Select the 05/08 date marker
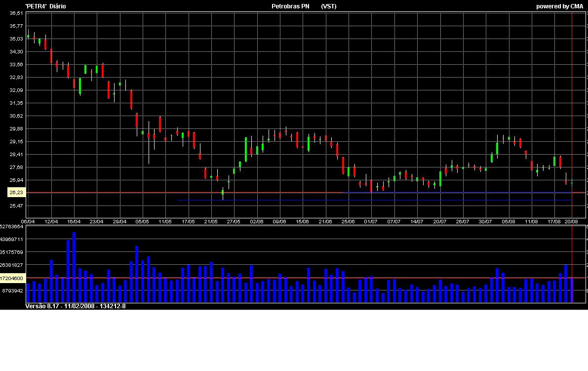588x371 pixels. pos(509,222)
